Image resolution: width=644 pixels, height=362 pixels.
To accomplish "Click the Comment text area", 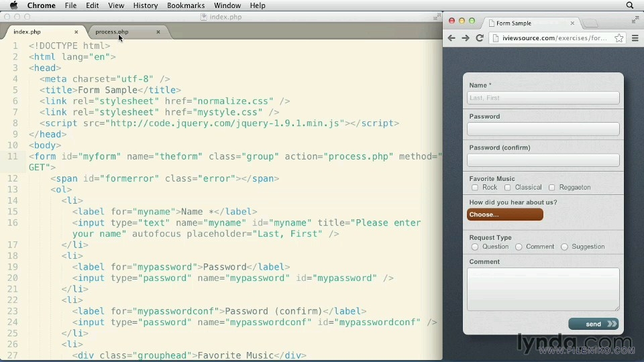I will (543, 290).
